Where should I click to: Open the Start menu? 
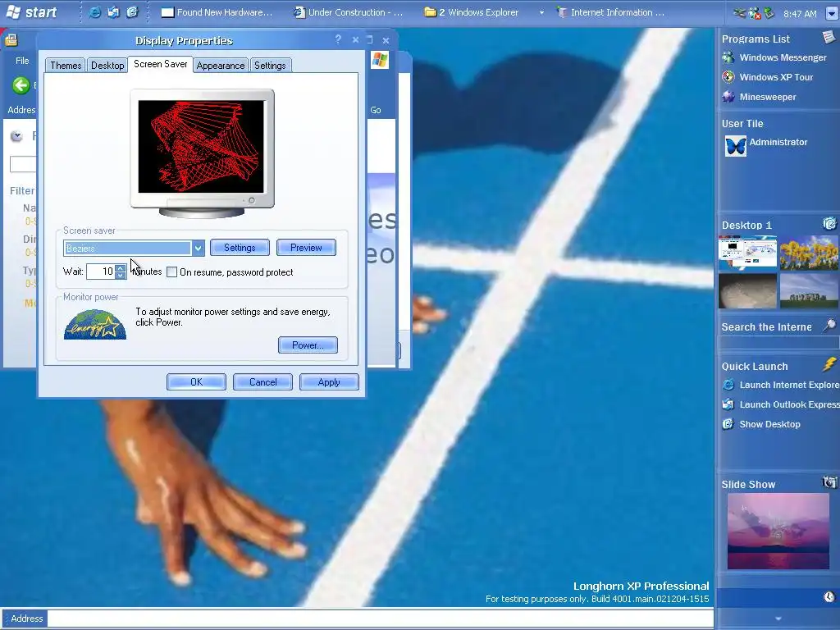pyautogui.click(x=31, y=11)
